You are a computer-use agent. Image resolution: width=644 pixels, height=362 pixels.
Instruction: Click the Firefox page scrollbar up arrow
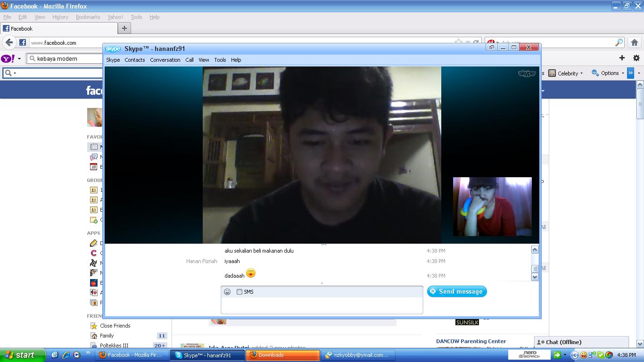point(640,85)
